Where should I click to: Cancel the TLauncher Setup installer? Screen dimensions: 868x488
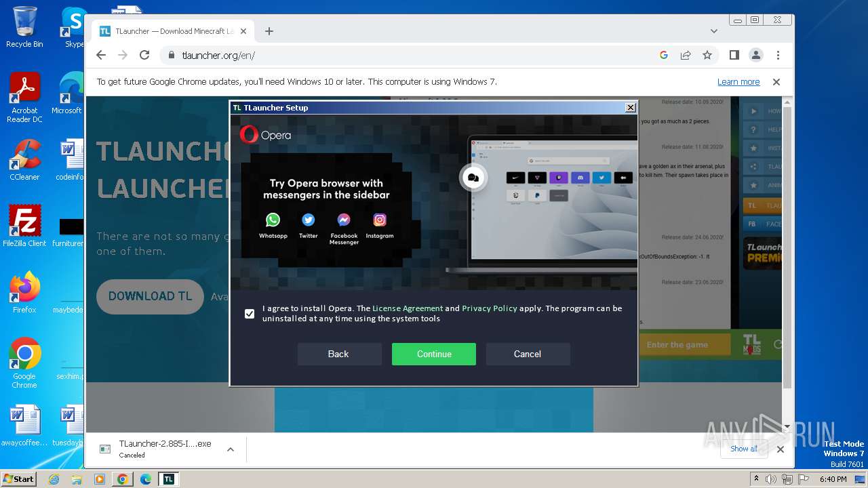coord(528,354)
